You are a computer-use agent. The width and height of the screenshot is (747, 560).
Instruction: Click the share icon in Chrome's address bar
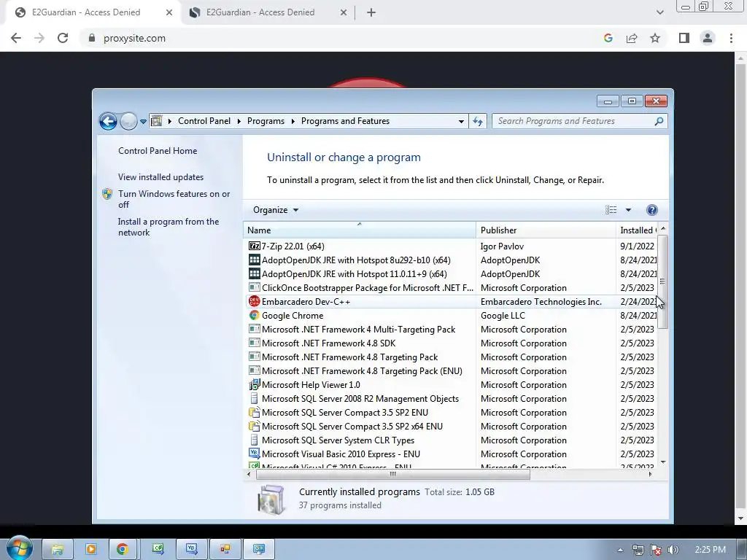click(632, 38)
